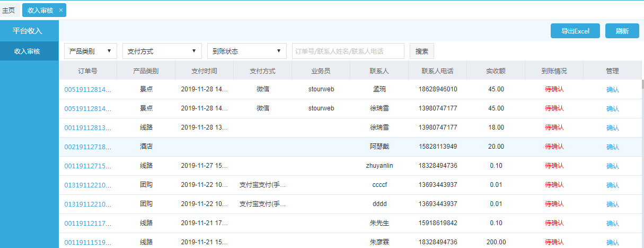Click the 导出Excel button
Screen dimensions: 644x248
click(x=575, y=31)
